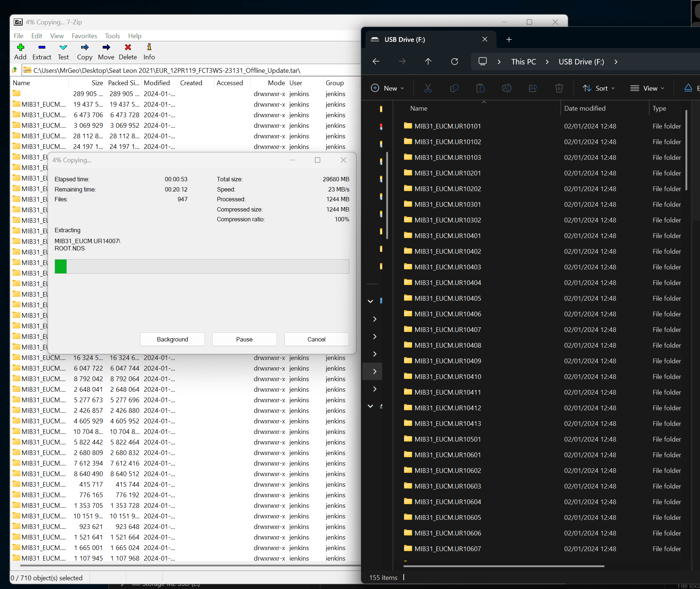Open the Tools menu in 7-Zip
Viewport: 700px width, 589px height.
click(x=112, y=36)
